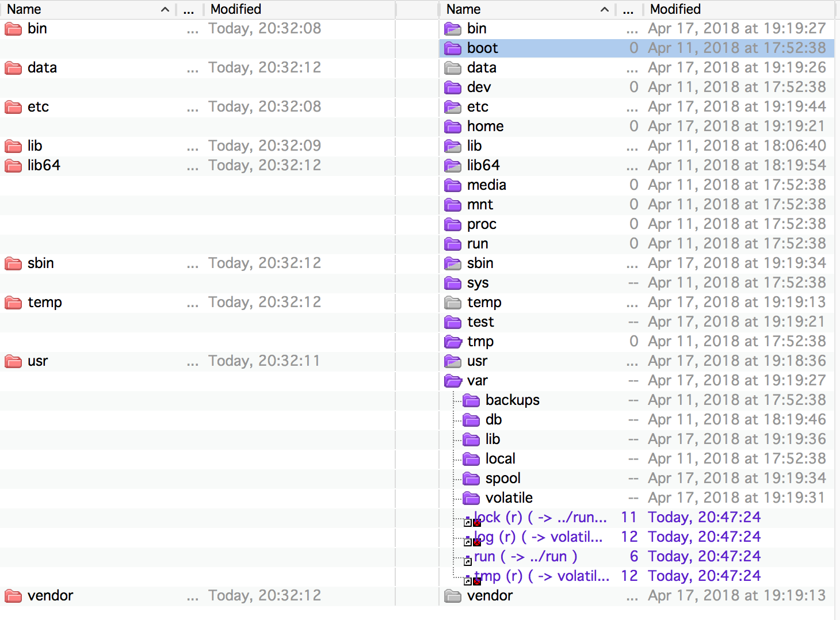The height and width of the screenshot is (620, 840).
Task: Sort right pane by Name column header
Action: (527, 9)
